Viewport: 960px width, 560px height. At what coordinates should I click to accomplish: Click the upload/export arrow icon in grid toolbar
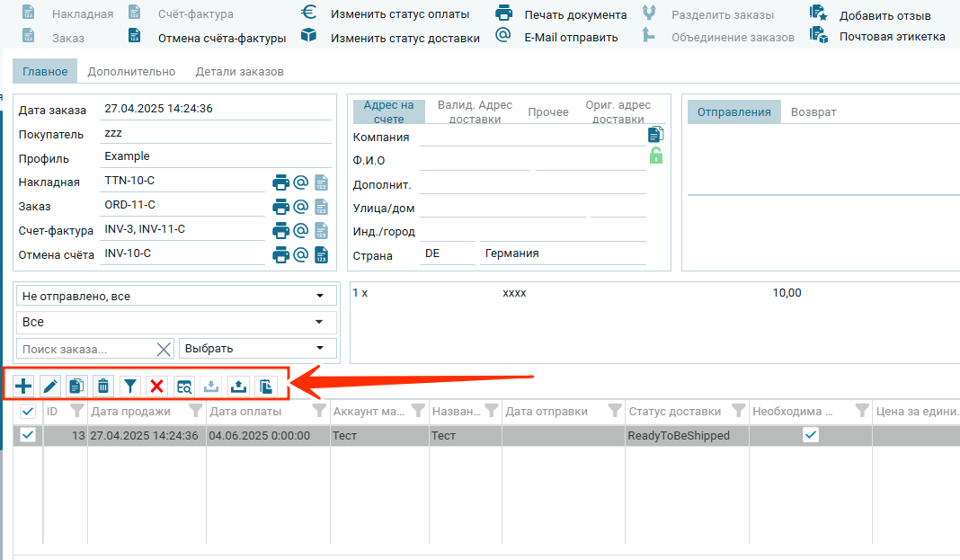coord(238,387)
